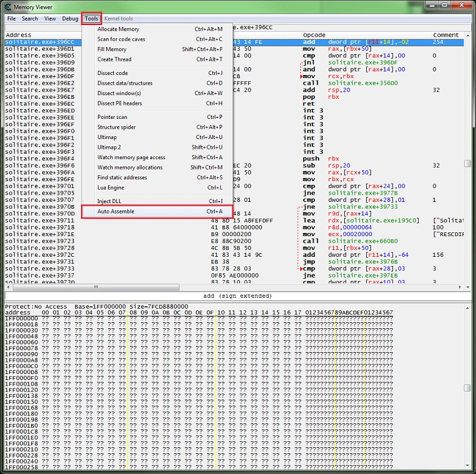Open the Debug menu

pos(70,19)
